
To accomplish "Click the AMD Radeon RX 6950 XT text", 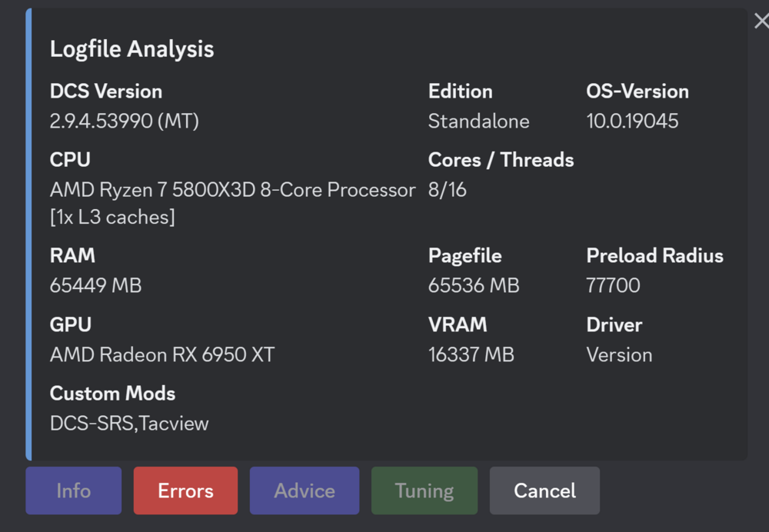I will (161, 354).
